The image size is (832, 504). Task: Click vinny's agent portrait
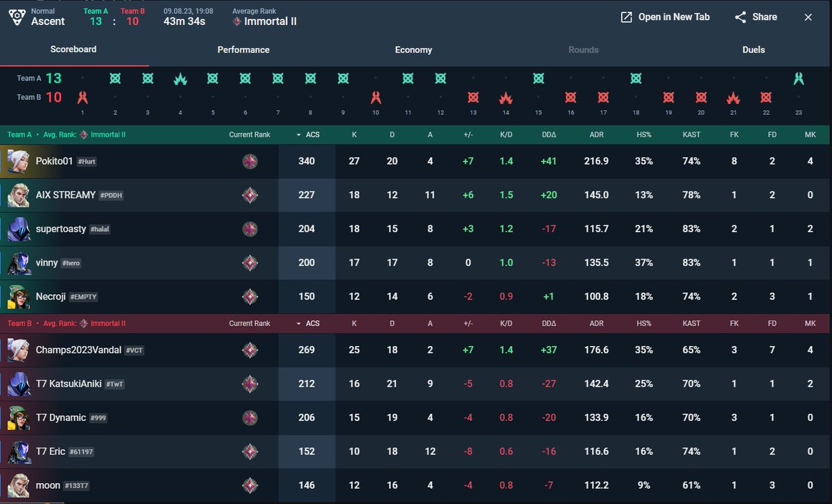18,263
